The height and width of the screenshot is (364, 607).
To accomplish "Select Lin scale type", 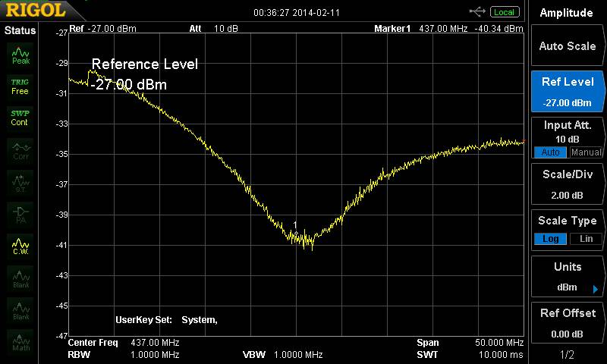I will (586, 239).
